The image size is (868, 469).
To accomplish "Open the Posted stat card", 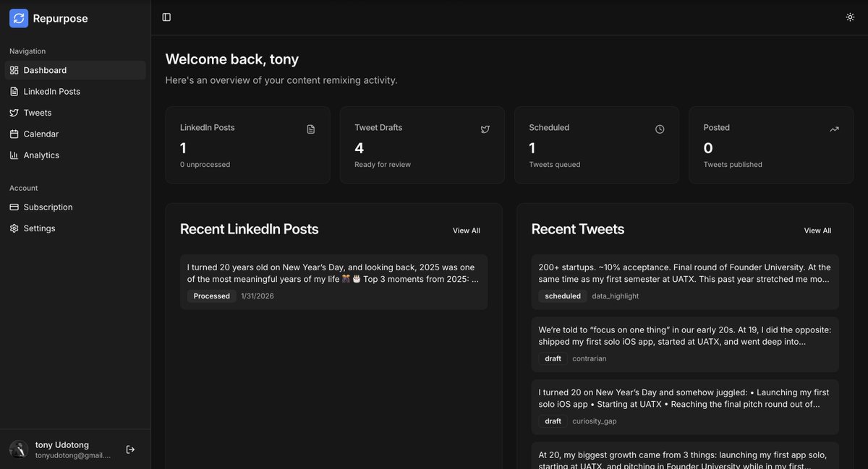I will click(771, 145).
